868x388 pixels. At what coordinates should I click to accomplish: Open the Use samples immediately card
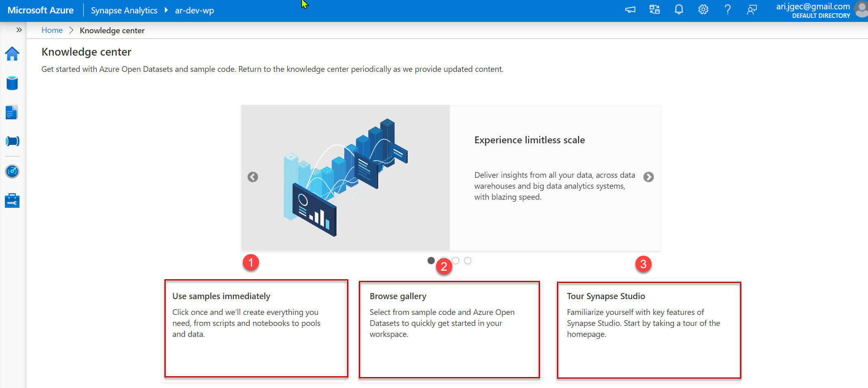(x=256, y=328)
